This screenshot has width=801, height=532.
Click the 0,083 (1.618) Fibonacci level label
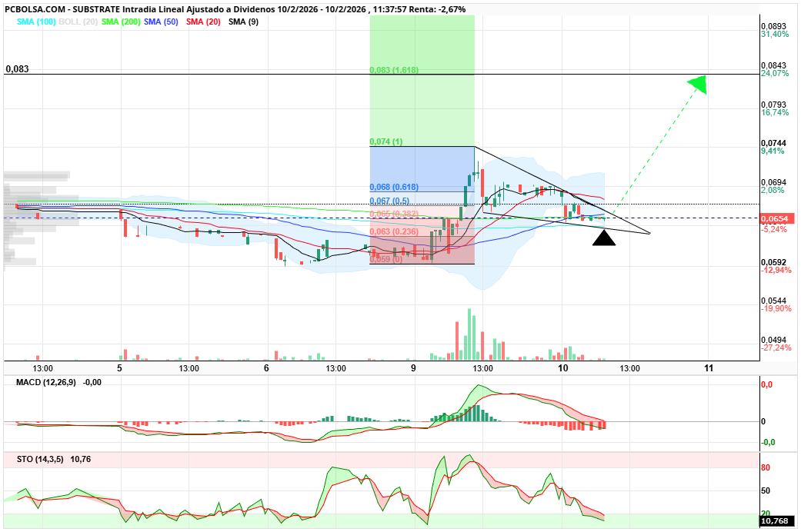[x=395, y=69]
